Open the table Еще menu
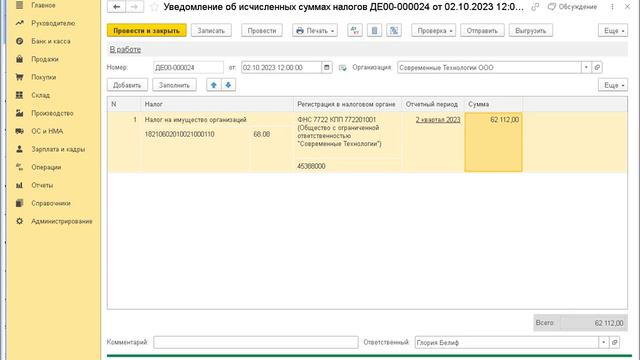640x360 pixels. click(613, 85)
